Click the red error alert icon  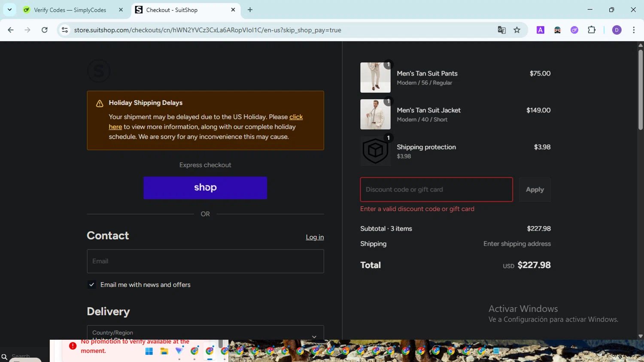click(x=73, y=346)
